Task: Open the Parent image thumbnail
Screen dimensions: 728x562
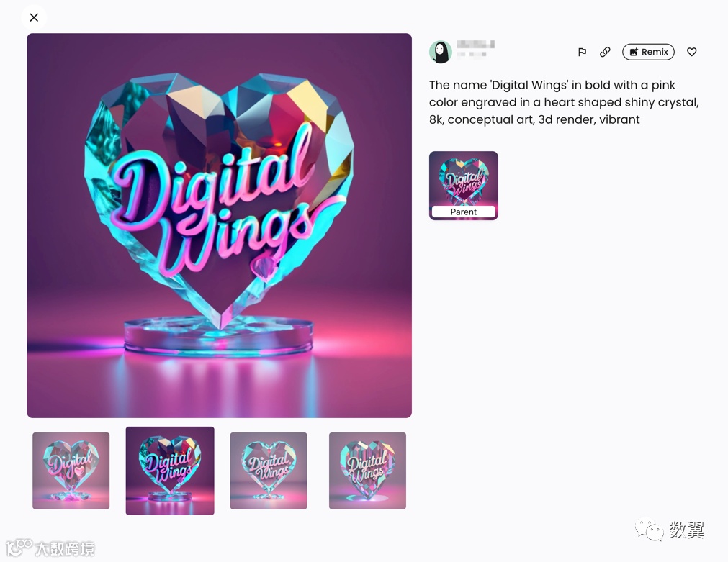Action: 463,185
